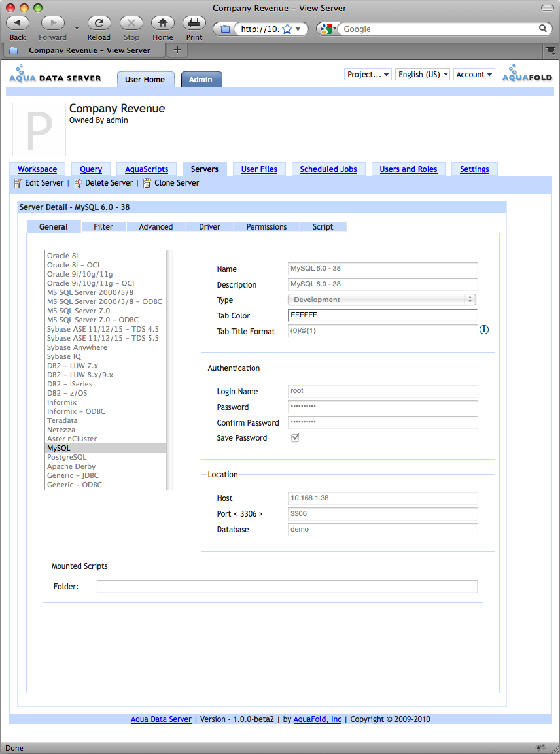Open the AquaScripts tab
This screenshot has width=560, height=754.
click(147, 169)
